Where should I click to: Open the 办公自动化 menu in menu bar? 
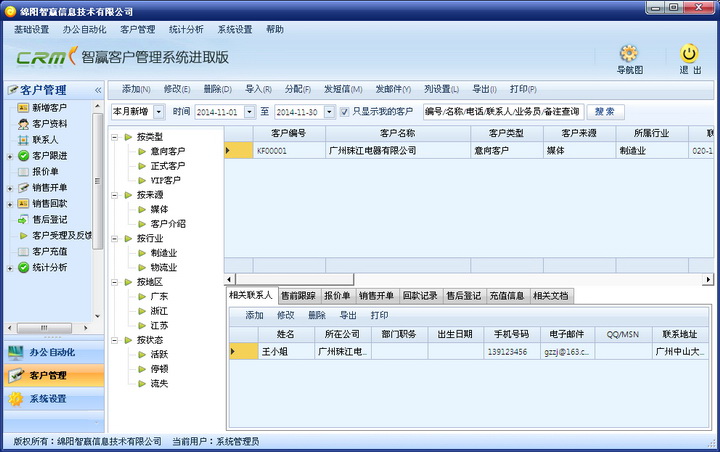[84, 29]
